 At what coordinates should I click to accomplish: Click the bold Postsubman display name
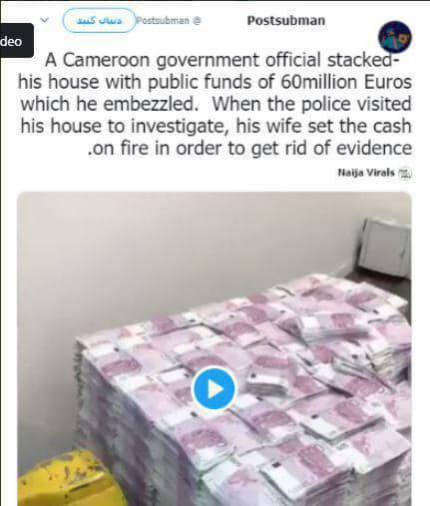coord(286,21)
